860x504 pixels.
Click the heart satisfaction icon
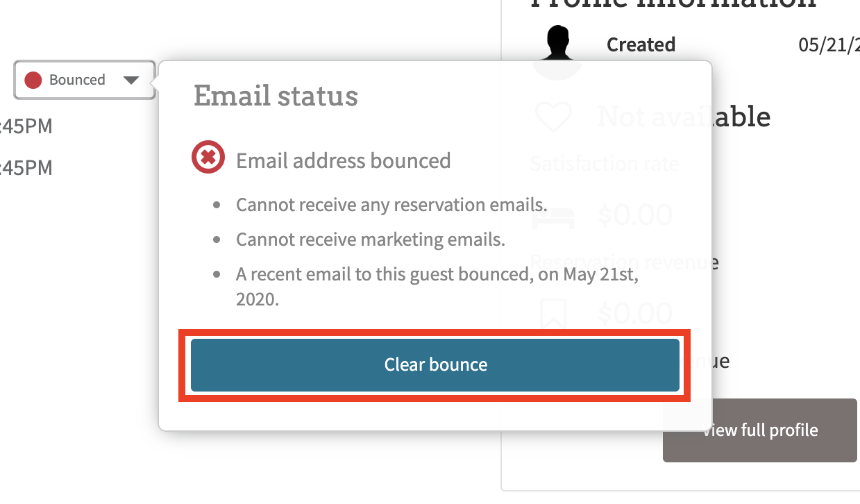coord(553,117)
